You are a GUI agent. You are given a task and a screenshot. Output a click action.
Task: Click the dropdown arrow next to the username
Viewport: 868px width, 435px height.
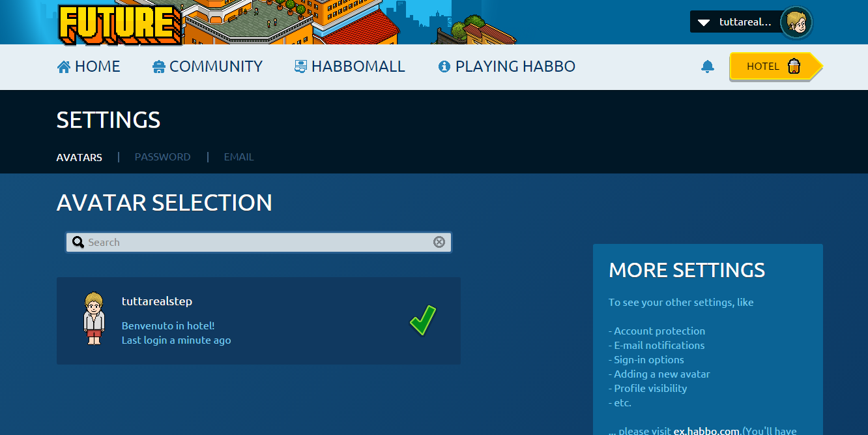[x=703, y=22]
